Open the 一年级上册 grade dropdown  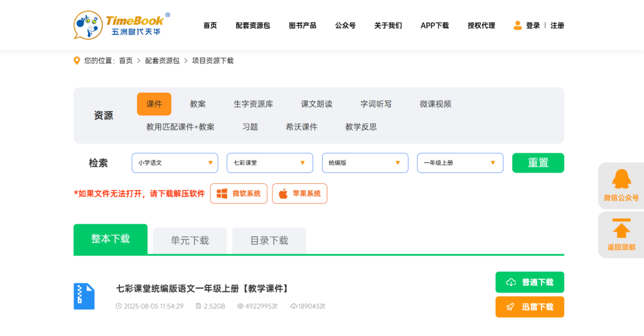[x=460, y=163]
